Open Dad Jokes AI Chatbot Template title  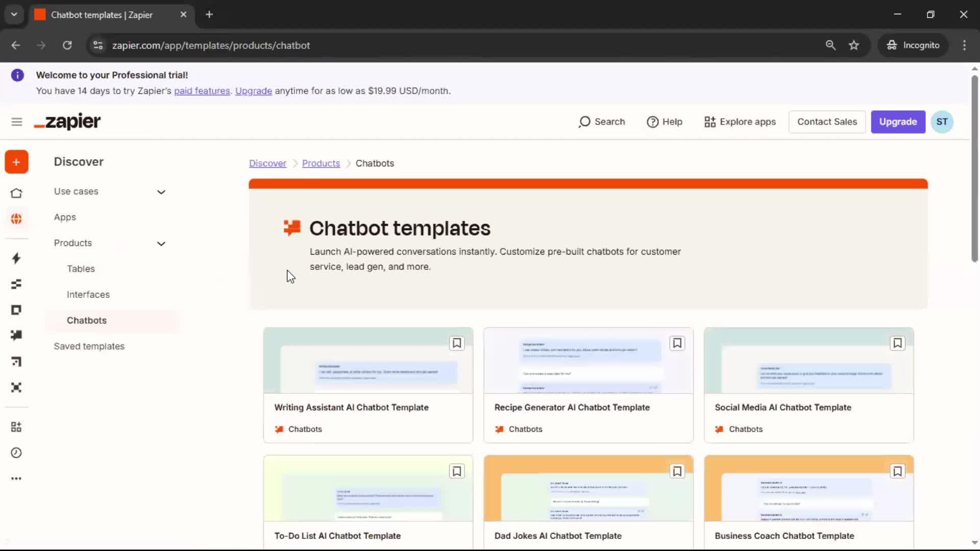pyautogui.click(x=558, y=536)
